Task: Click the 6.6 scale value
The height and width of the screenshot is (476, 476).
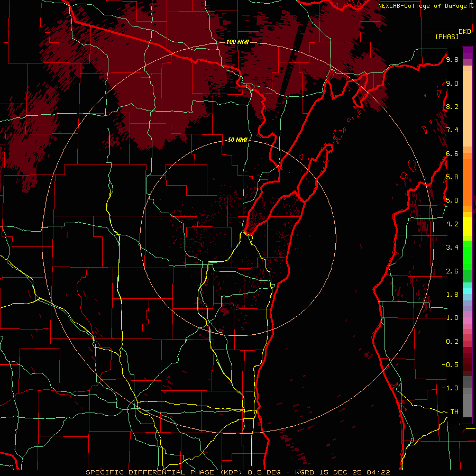Action: 452,153
